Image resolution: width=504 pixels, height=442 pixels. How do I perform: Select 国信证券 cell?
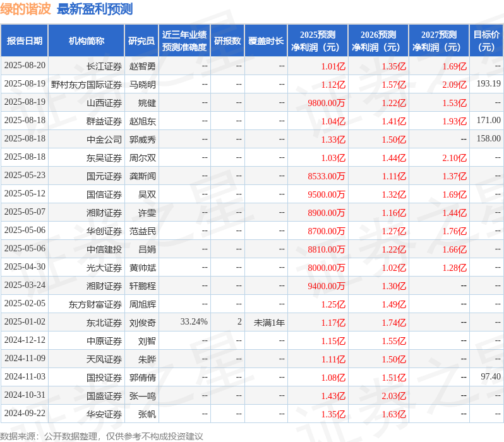pos(104,195)
